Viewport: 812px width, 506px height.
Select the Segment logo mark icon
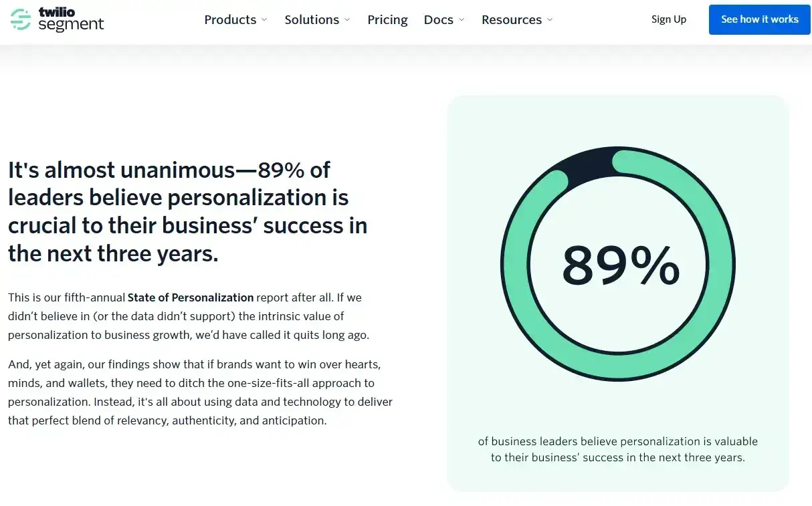coord(23,20)
